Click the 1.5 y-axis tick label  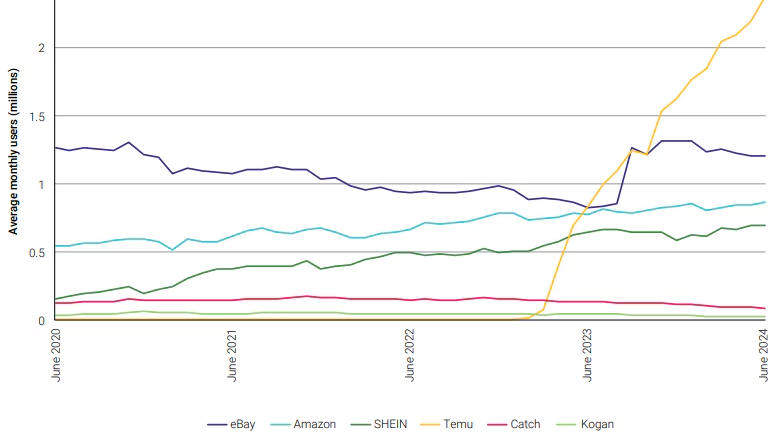click(x=37, y=117)
